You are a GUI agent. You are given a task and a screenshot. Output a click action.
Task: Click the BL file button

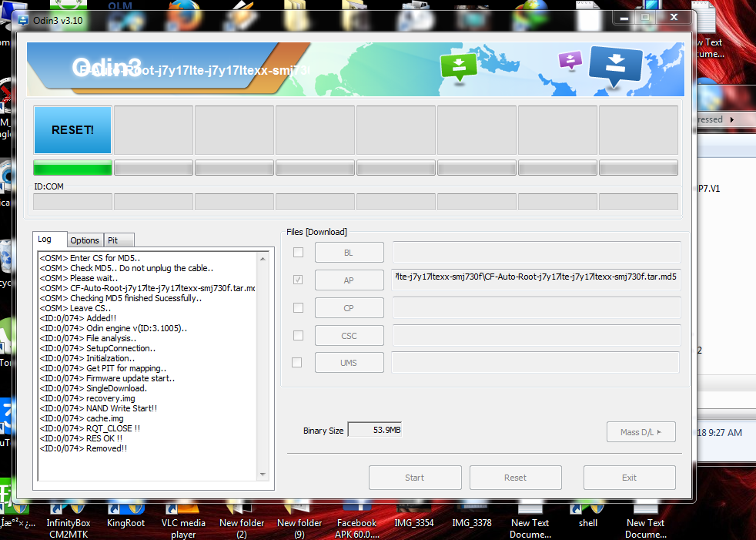coord(349,253)
